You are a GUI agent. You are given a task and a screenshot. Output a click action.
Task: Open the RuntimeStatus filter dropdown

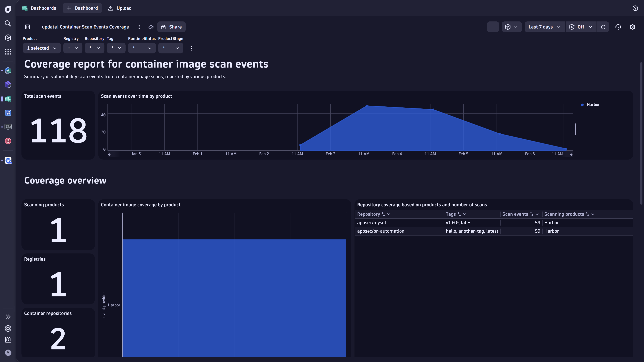tap(142, 48)
